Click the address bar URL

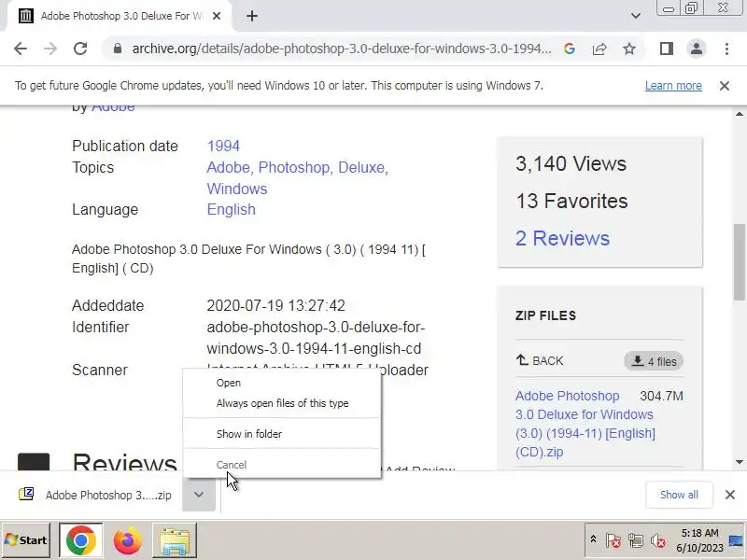[341, 49]
